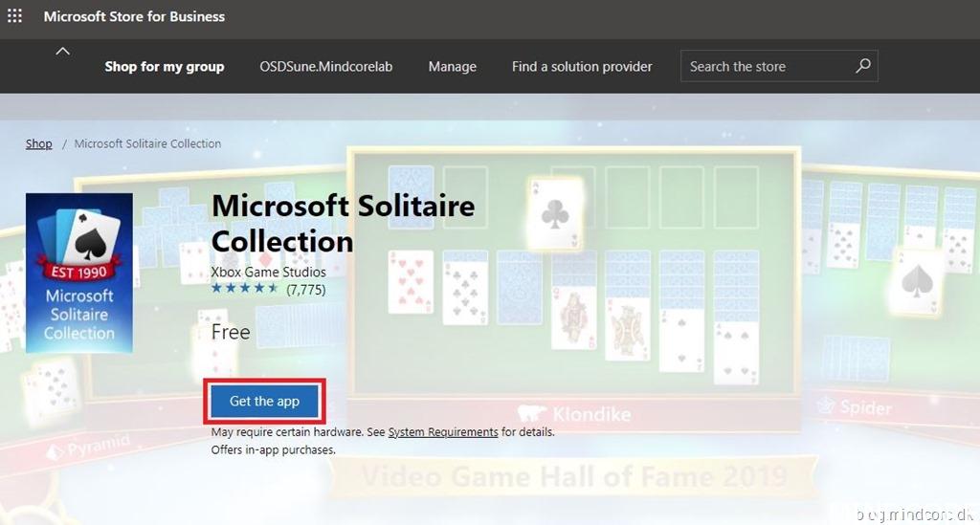Click the Microsoft Store for Business title

coord(134,16)
